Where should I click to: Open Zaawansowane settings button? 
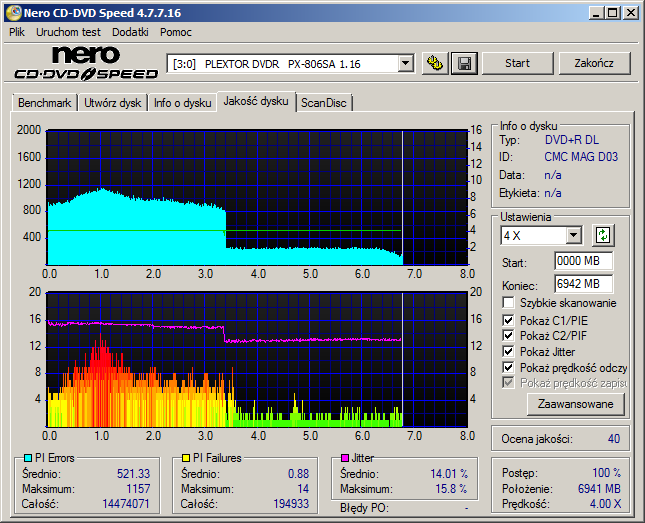[575, 404]
